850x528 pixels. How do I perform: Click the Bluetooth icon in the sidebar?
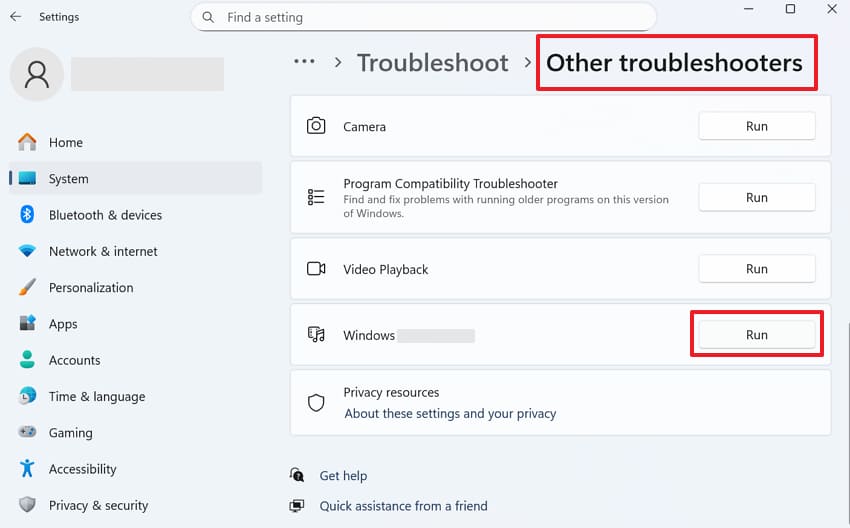coord(27,215)
